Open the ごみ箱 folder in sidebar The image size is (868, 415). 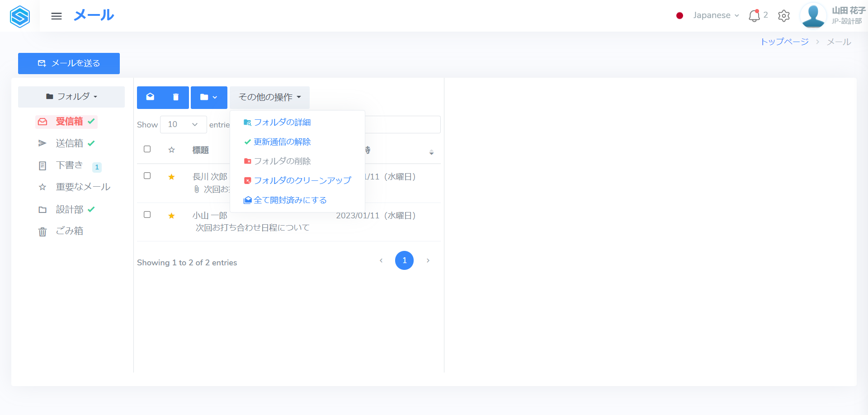click(x=69, y=231)
